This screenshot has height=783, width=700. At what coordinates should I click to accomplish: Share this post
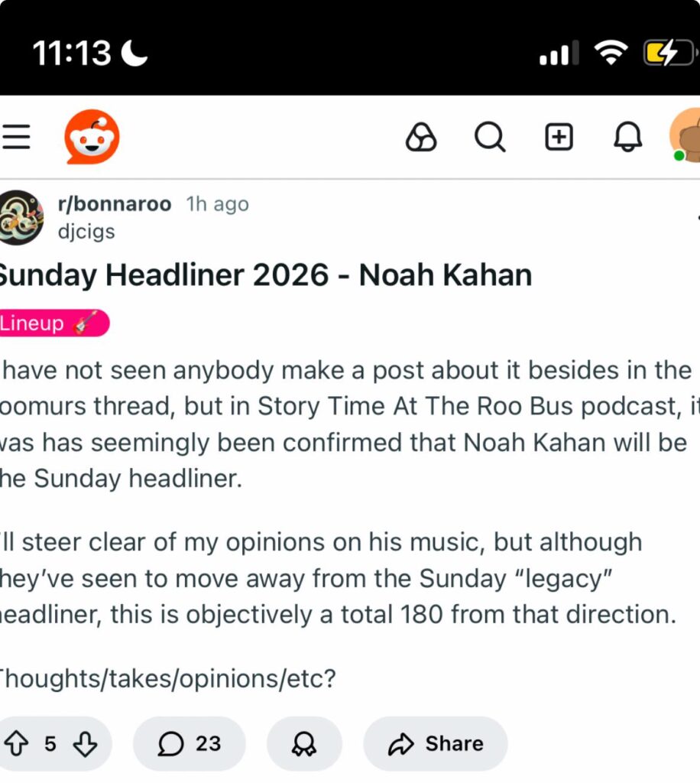pos(436,743)
